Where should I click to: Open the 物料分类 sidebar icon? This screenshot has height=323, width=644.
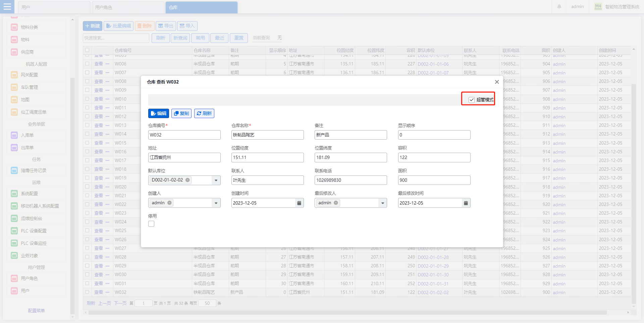click(14, 27)
